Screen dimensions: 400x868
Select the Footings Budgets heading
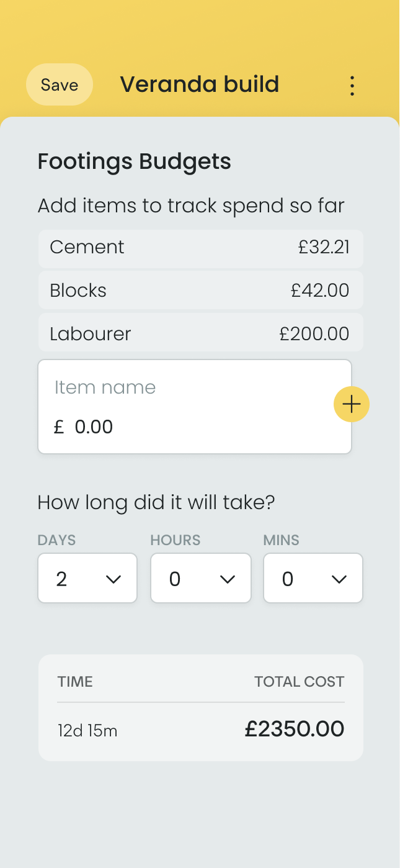(x=134, y=161)
